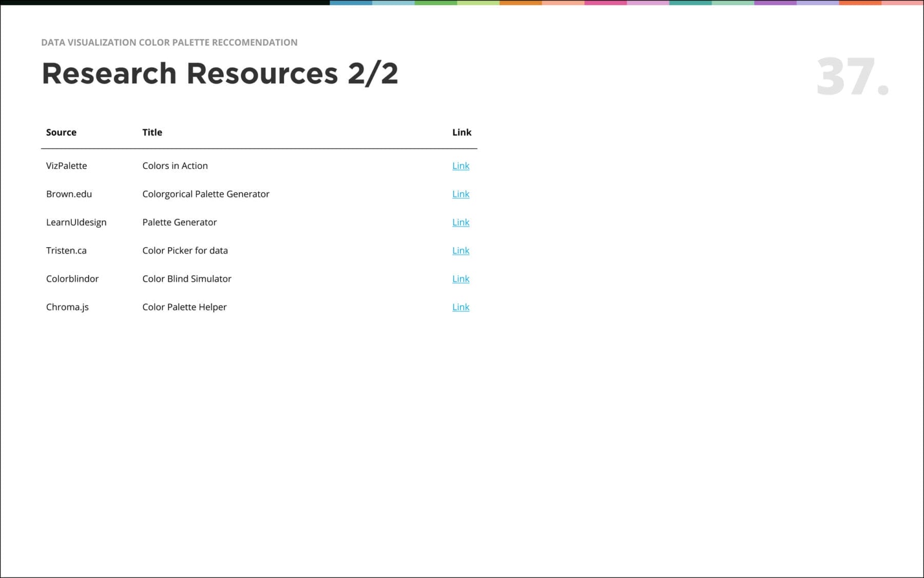Click the Brown.edu source label
The image size is (924, 578).
[68, 194]
